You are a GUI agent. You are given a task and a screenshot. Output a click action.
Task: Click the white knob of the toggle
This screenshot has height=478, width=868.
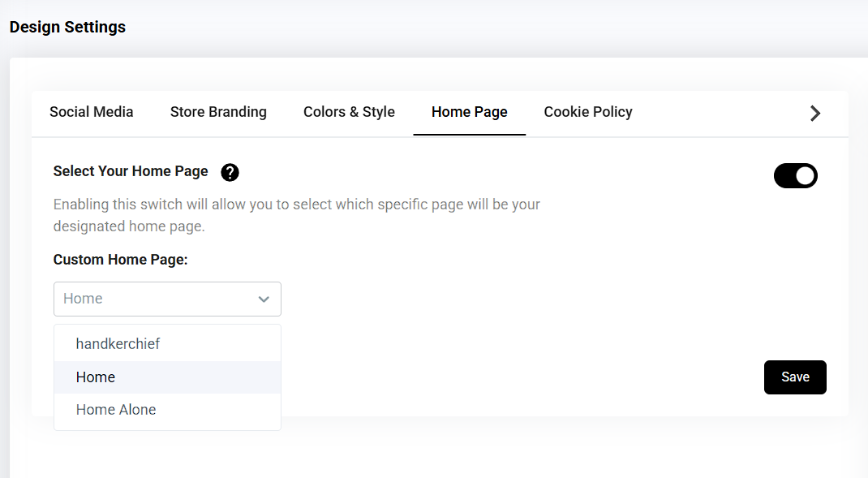point(805,176)
